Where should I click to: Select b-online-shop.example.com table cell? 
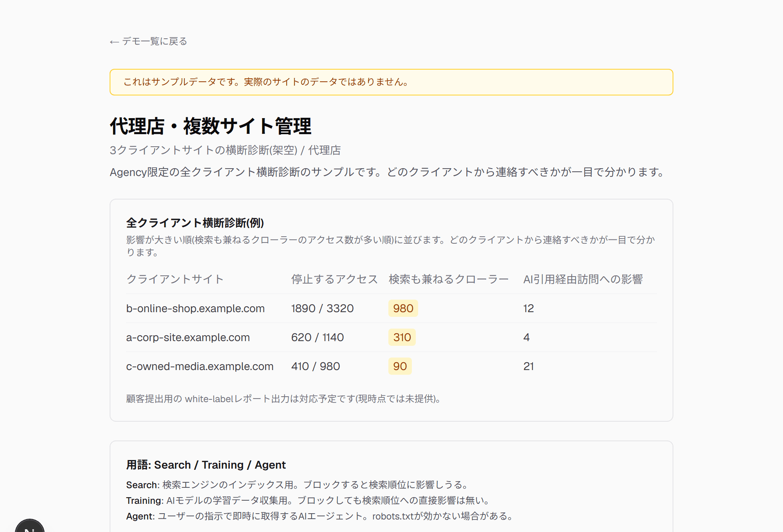[x=195, y=308]
